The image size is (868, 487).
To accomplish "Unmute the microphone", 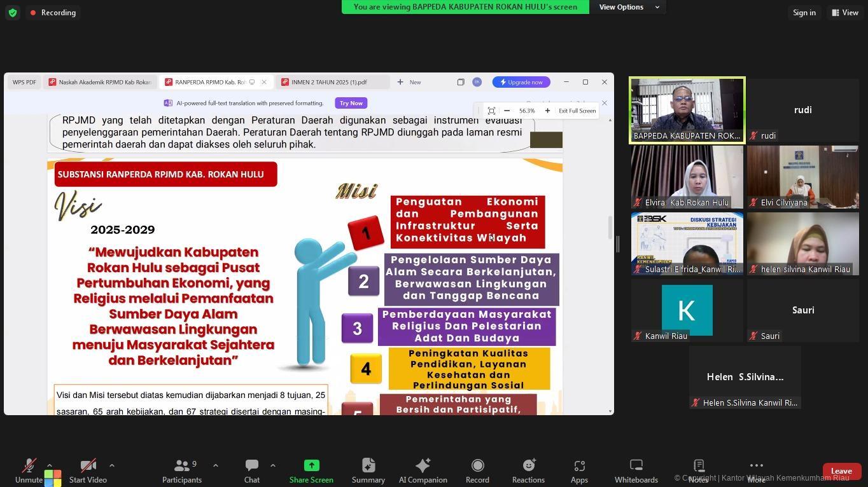I will (x=29, y=466).
